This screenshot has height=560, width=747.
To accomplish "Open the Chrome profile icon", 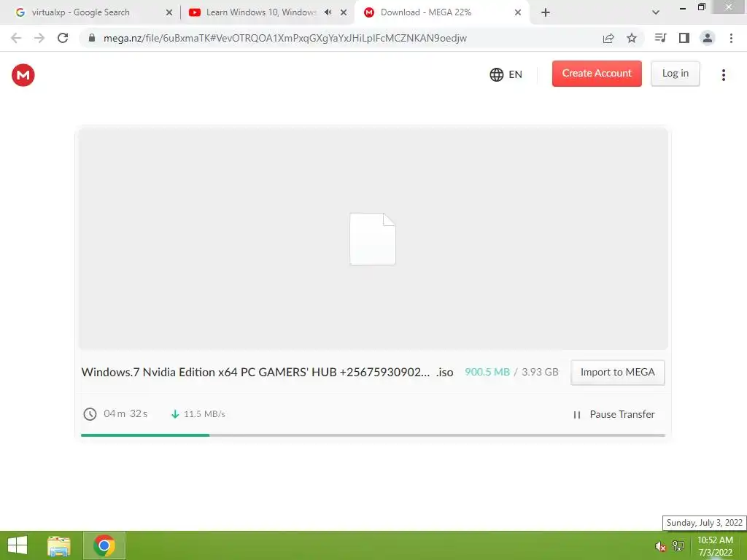I will (x=708, y=38).
